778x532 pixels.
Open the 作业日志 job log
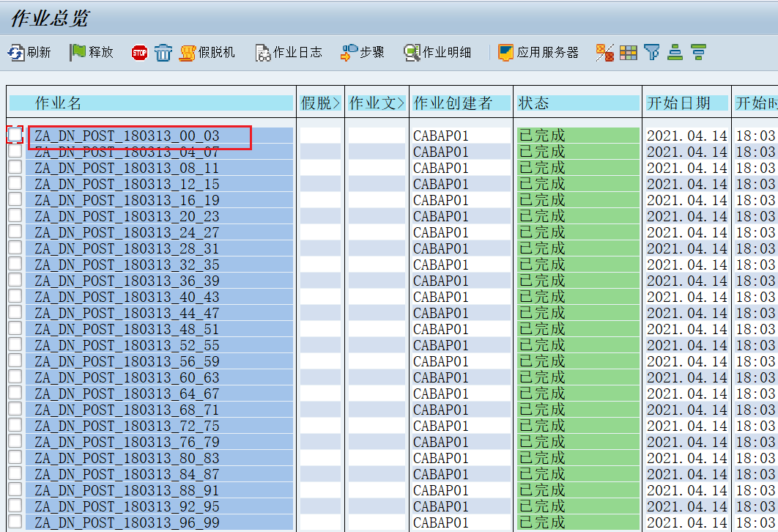289,52
